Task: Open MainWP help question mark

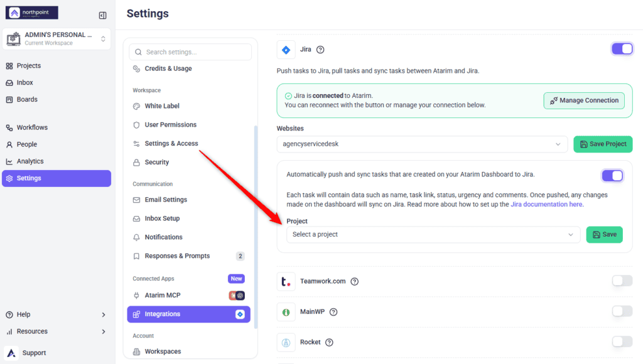Action: pyautogui.click(x=333, y=312)
